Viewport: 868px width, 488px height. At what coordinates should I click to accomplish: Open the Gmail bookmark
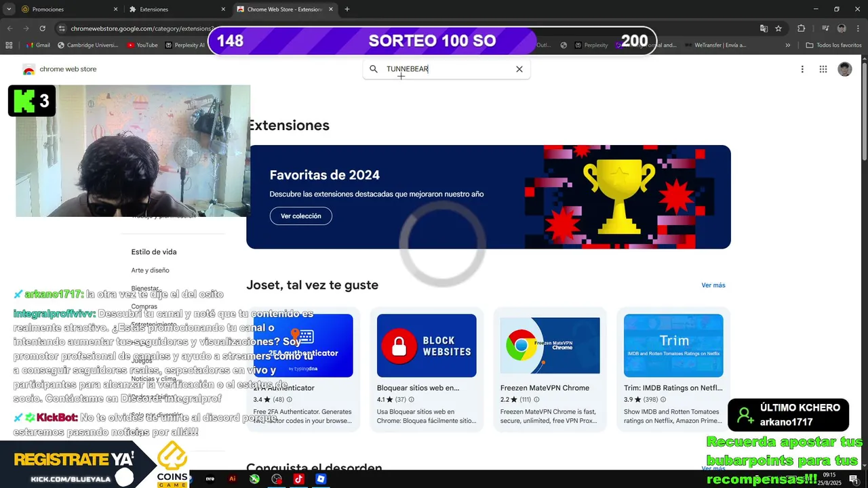pos(38,45)
